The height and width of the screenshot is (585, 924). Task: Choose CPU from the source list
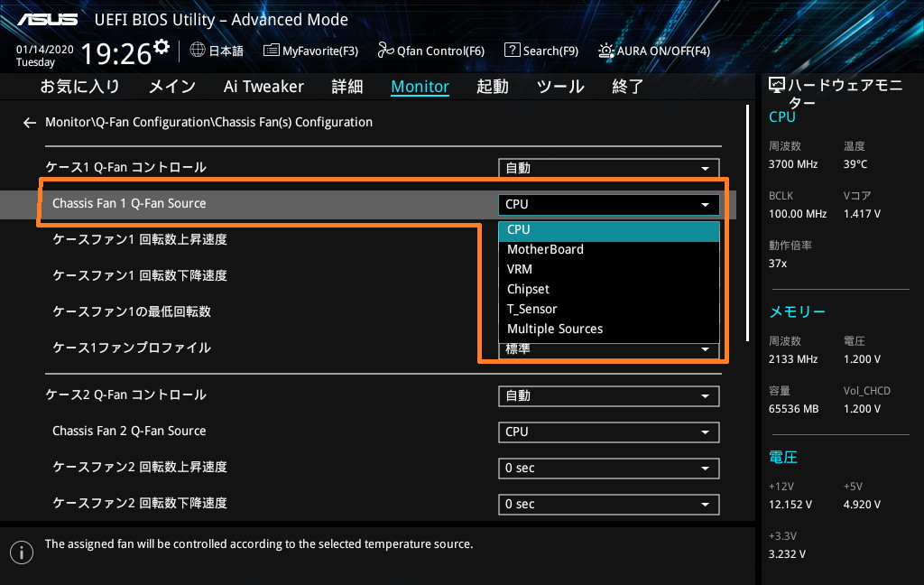(609, 230)
